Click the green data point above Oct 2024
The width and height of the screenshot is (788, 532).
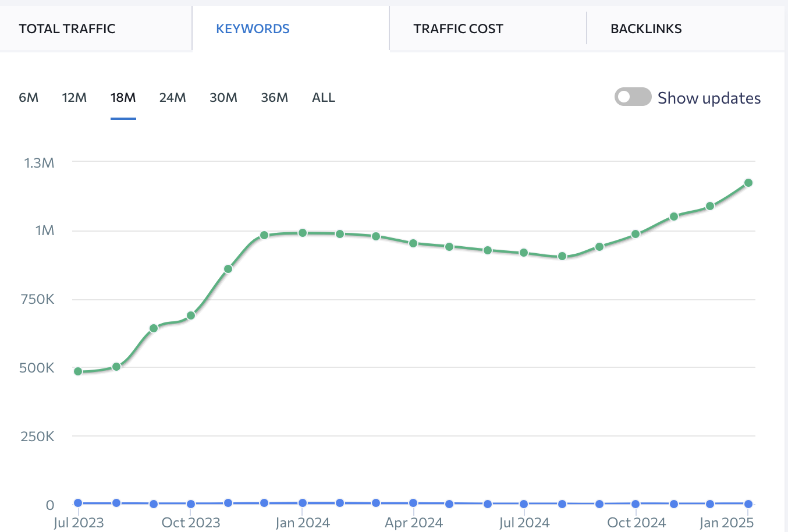tap(636, 234)
